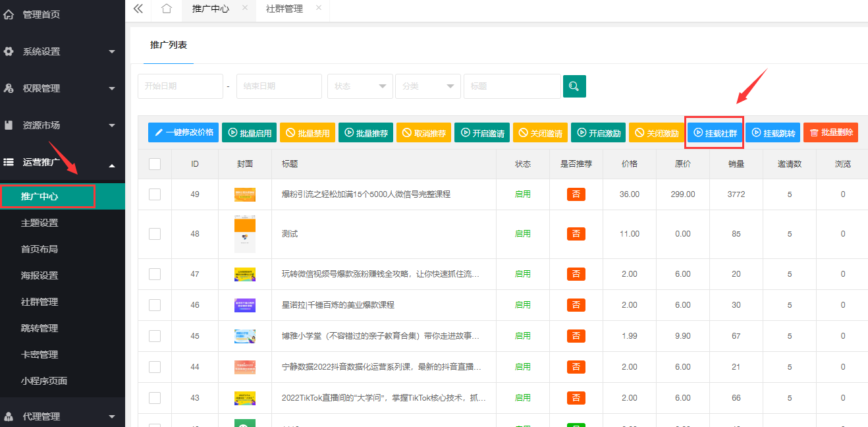
Task: Close the 社群管理 tab
Action: click(319, 8)
